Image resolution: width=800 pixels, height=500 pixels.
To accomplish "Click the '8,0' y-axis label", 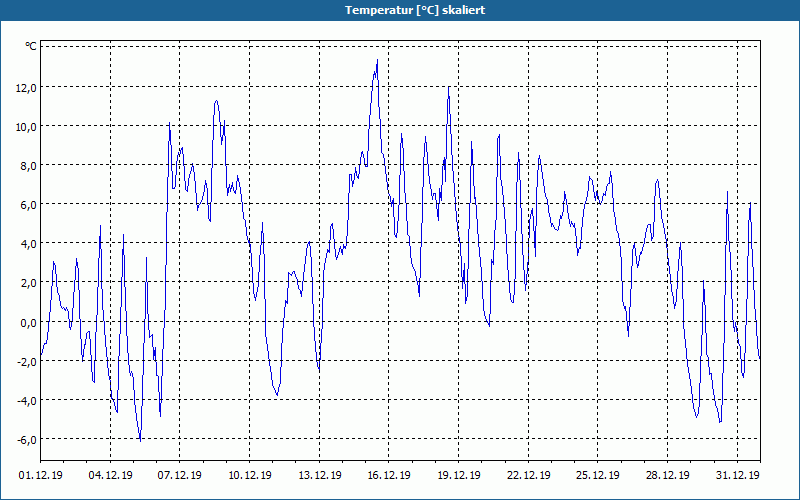I will click(29, 166).
